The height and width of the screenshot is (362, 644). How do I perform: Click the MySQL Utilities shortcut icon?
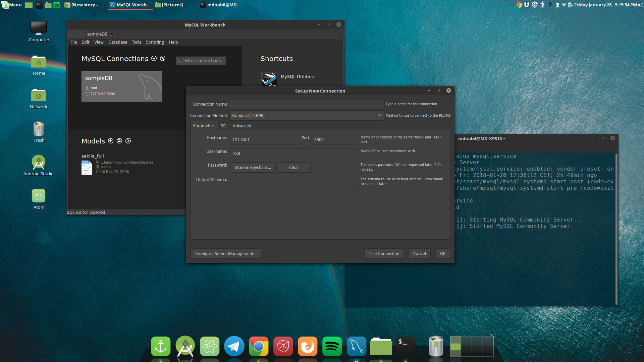coord(269,79)
